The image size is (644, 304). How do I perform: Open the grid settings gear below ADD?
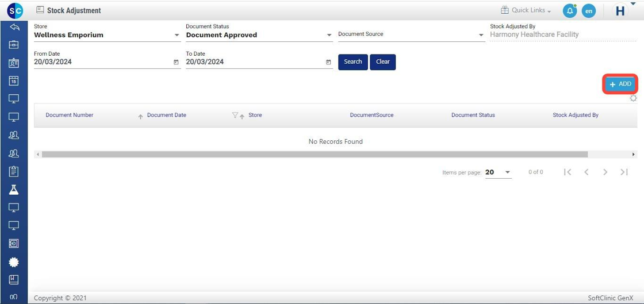click(x=633, y=98)
